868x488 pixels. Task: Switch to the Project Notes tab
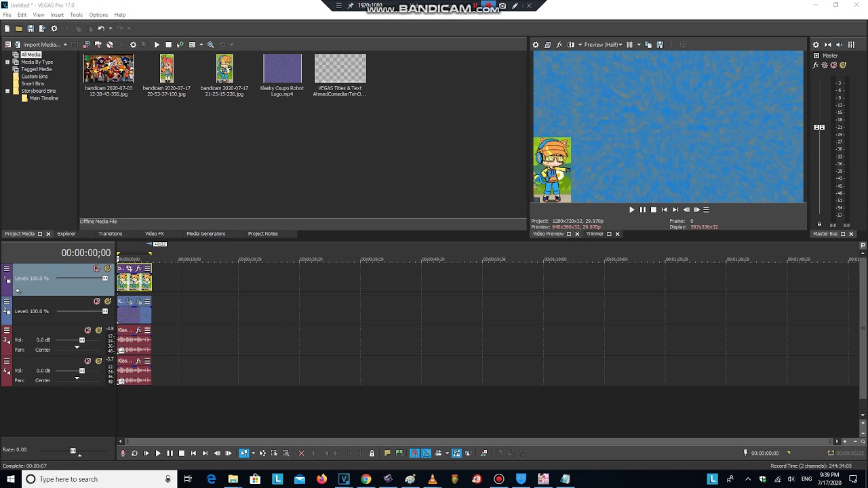[x=263, y=234]
